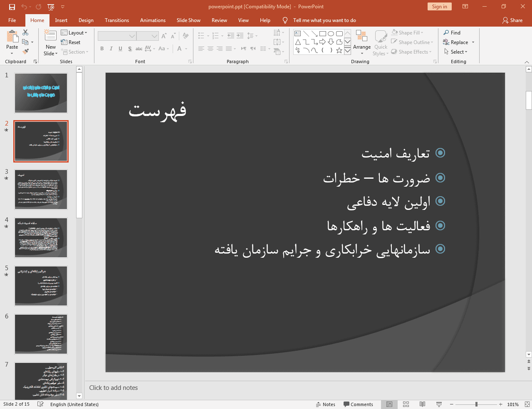Click the Save icon in title bar

coord(12,7)
